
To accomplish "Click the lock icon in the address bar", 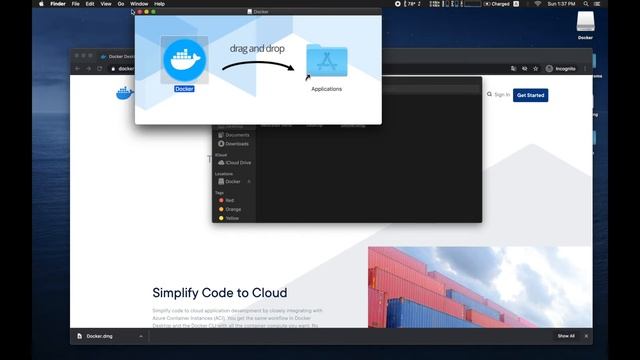I will point(113,69).
